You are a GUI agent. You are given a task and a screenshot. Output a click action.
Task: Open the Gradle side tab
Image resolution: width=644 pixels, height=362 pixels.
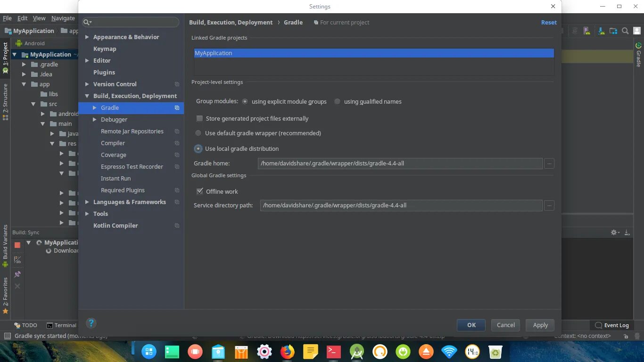click(x=639, y=55)
